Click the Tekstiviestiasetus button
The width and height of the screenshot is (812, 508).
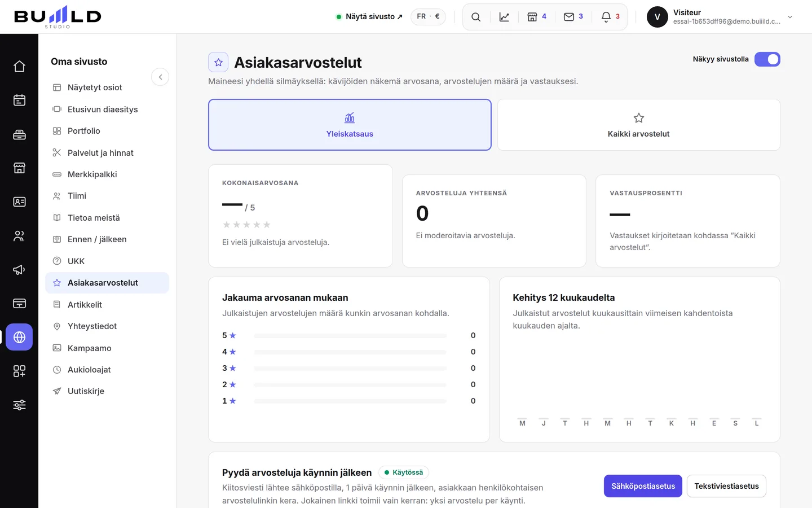pyautogui.click(x=726, y=486)
